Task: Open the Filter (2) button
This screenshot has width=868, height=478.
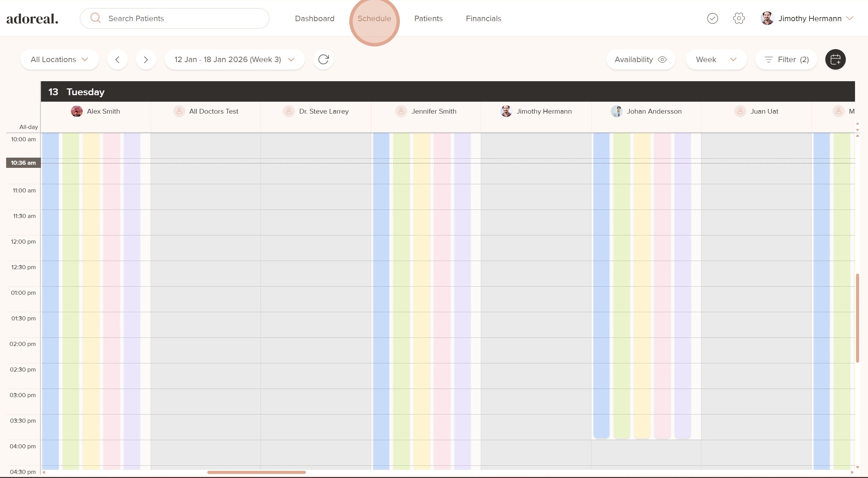Action: click(x=786, y=59)
